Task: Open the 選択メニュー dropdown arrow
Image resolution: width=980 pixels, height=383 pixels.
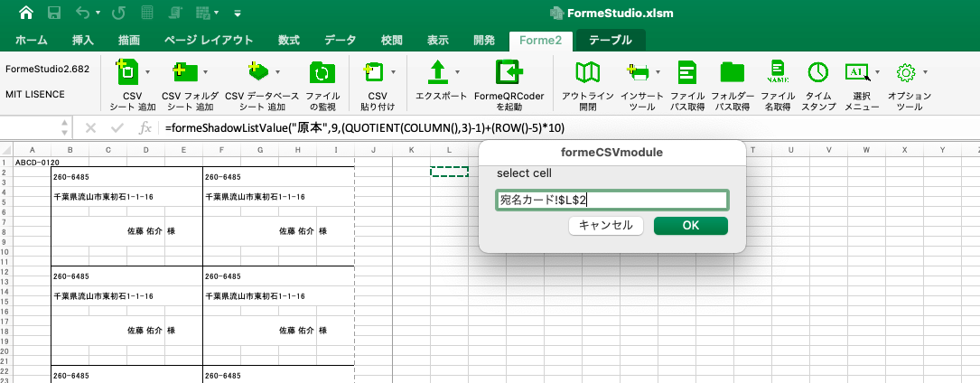Action: coord(876,71)
